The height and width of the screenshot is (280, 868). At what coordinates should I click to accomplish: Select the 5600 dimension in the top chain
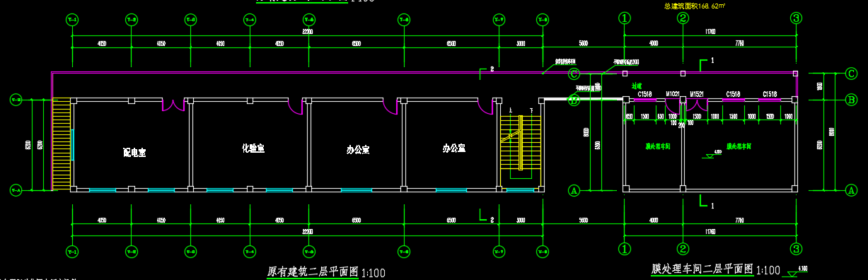(x=584, y=44)
